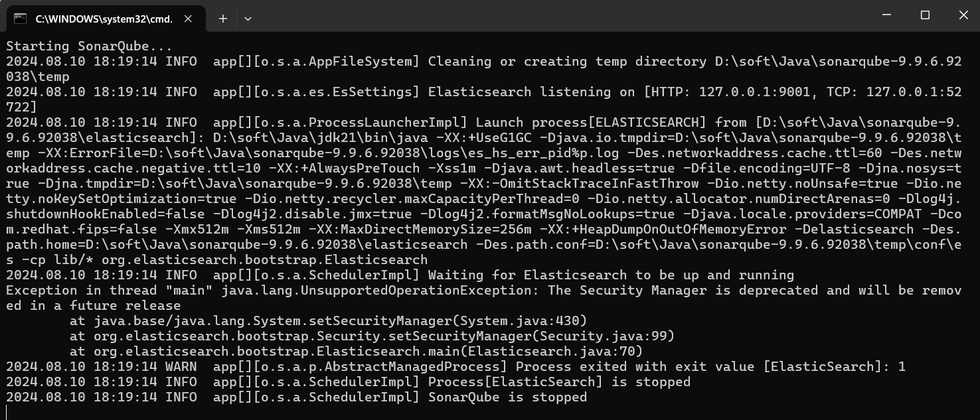Click the 'Waiting for Elasticsearch' log line
Image resolution: width=980 pixels, height=420 pixels.
pos(611,275)
